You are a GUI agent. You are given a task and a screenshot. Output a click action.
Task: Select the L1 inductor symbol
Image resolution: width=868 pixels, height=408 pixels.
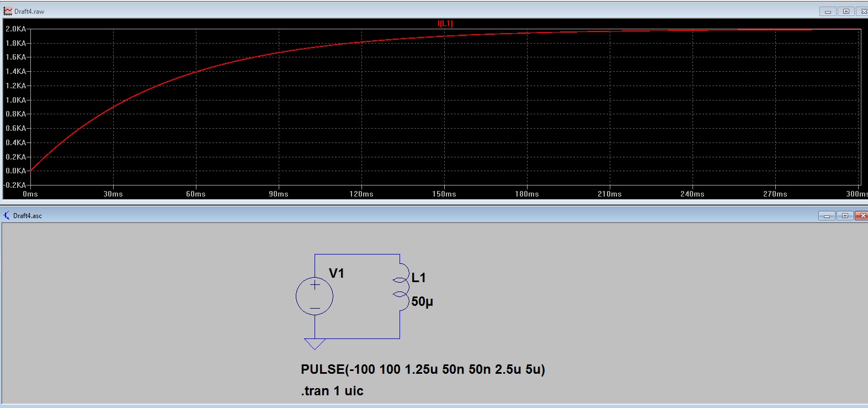point(401,287)
